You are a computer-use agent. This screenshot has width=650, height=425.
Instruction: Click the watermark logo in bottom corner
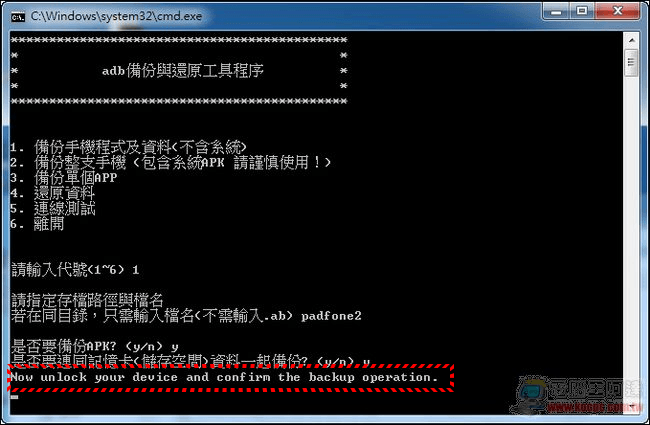(578, 395)
